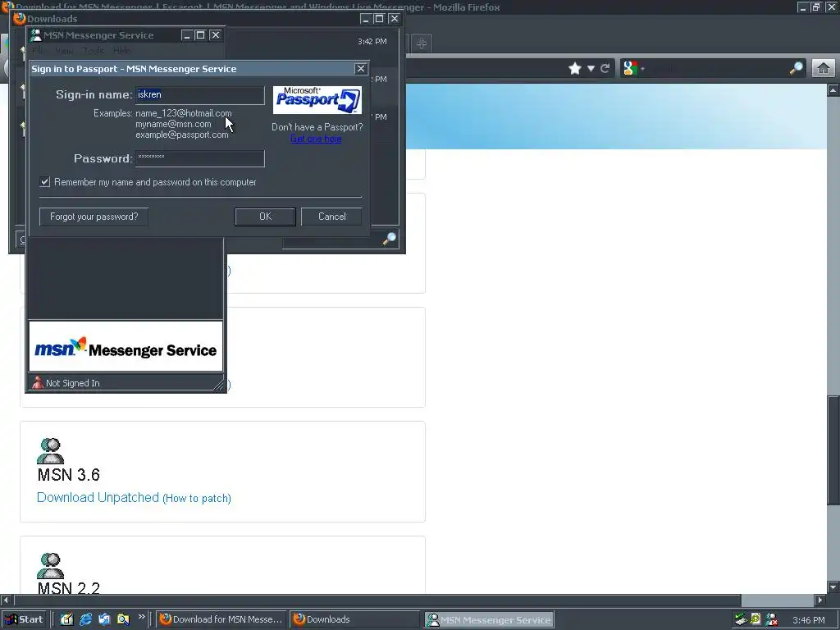Click the Firefox horizontal scrollbar thumb
The width and height of the screenshot is (840, 630).
tap(377, 600)
